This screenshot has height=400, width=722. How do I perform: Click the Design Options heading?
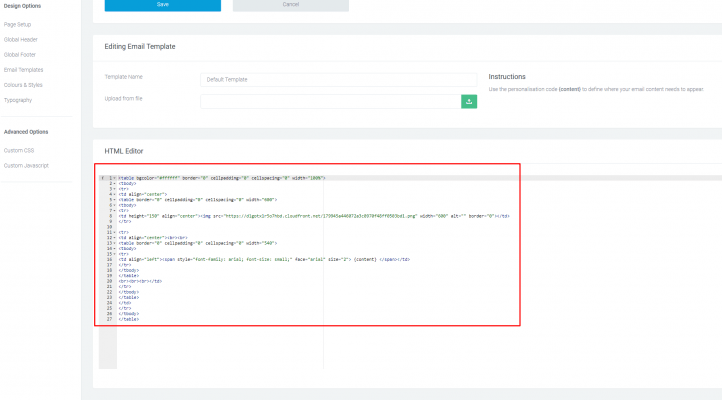pyautogui.click(x=22, y=6)
